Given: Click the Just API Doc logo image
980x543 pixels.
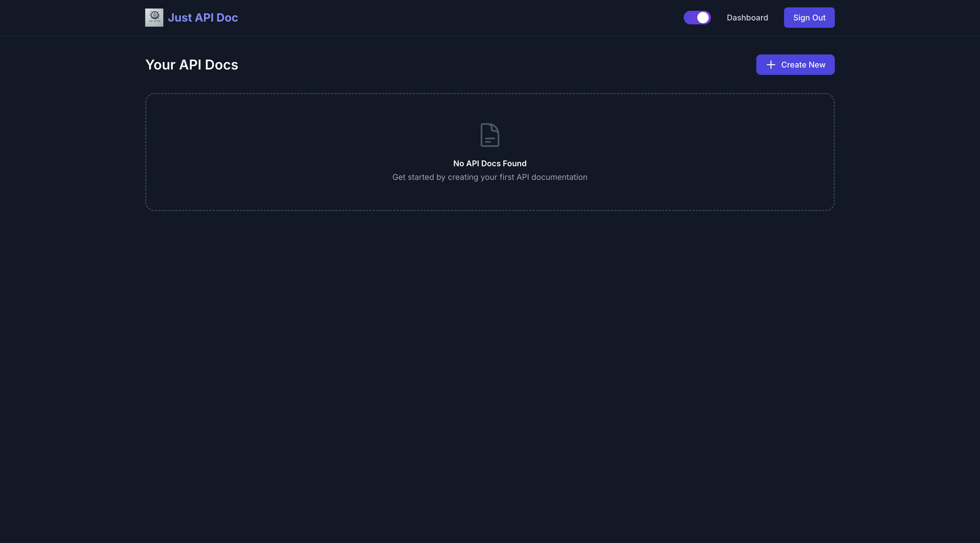Looking at the screenshot, I should coord(154,18).
